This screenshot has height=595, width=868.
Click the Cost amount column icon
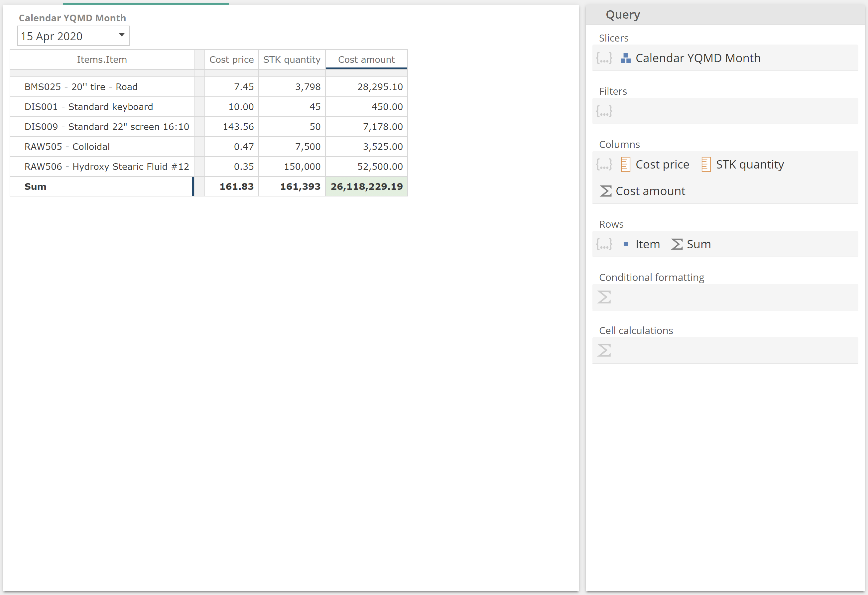[605, 191]
